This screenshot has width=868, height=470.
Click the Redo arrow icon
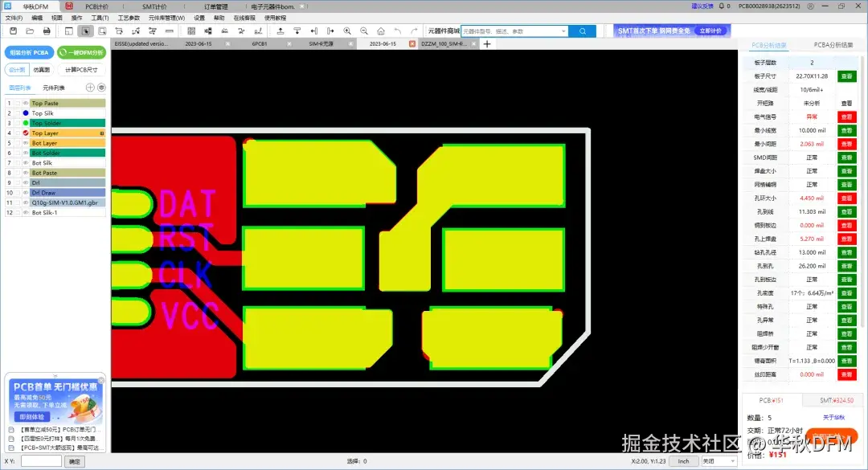(x=414, y=31)
